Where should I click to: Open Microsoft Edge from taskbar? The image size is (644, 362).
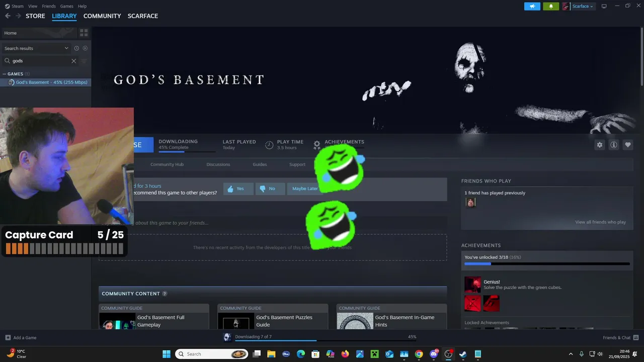click(301, 354)
